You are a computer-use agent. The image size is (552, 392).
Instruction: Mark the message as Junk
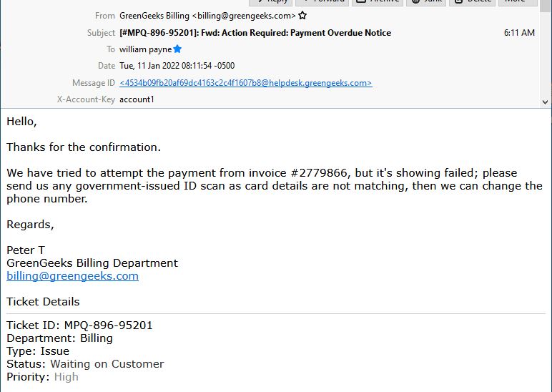426,1
